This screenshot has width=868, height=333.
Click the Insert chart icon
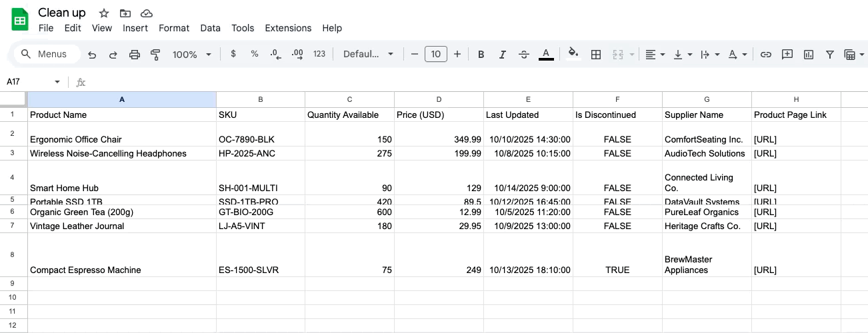coord(809,55)
